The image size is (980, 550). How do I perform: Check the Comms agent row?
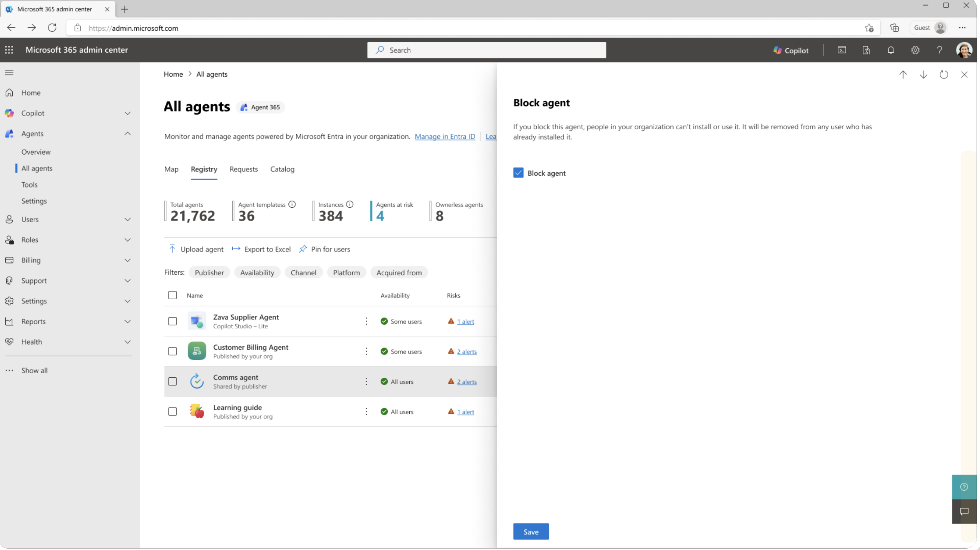tap(173, 381)
